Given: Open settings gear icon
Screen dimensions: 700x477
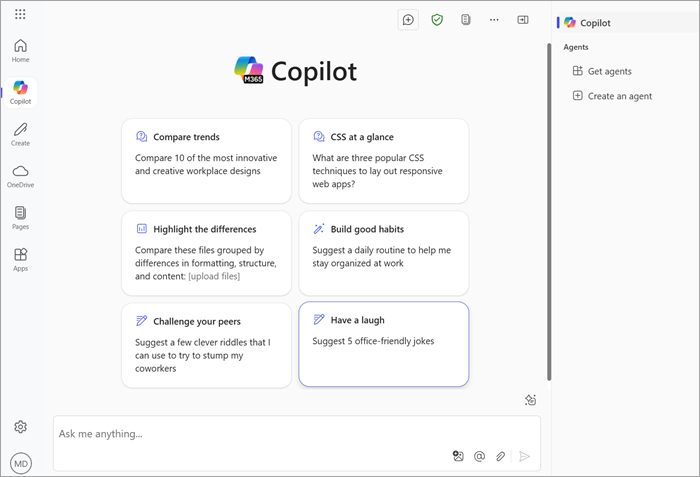Looking at the screenshot, I should pyautogui.click(x=21, y=427).
